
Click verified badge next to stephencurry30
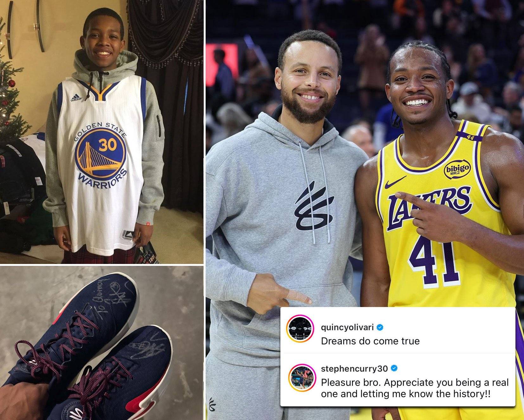[x=394, y=368]
